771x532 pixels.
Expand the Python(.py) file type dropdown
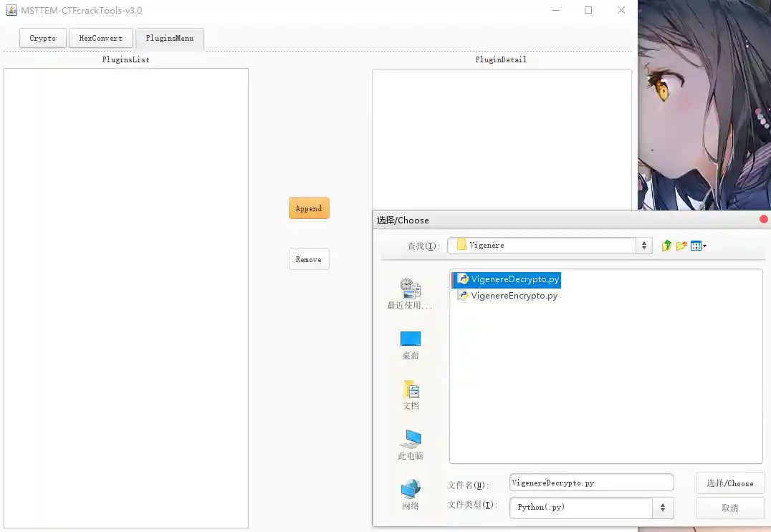click(x=662, y=508)
